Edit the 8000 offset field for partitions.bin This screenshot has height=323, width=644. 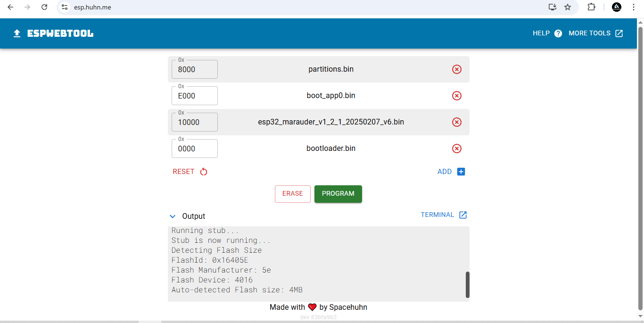[x=195, y=69]
